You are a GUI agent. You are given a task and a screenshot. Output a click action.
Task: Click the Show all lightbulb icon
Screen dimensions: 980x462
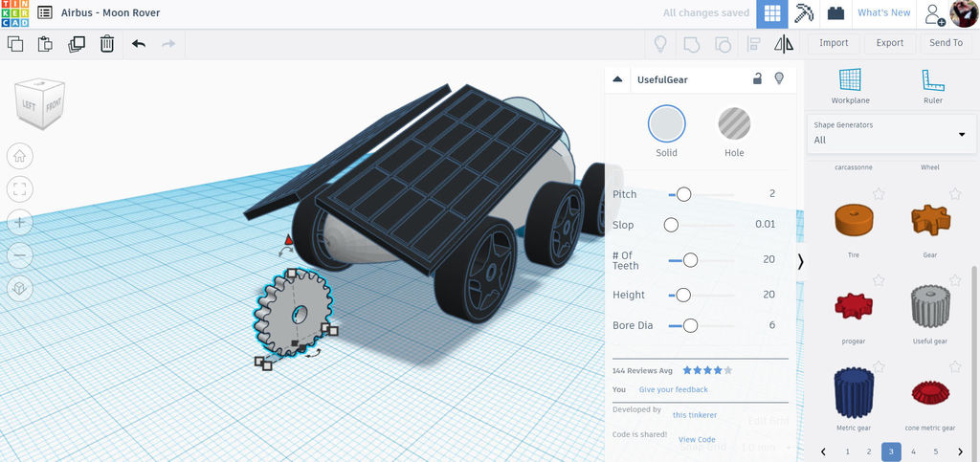[x=660, y=44]
